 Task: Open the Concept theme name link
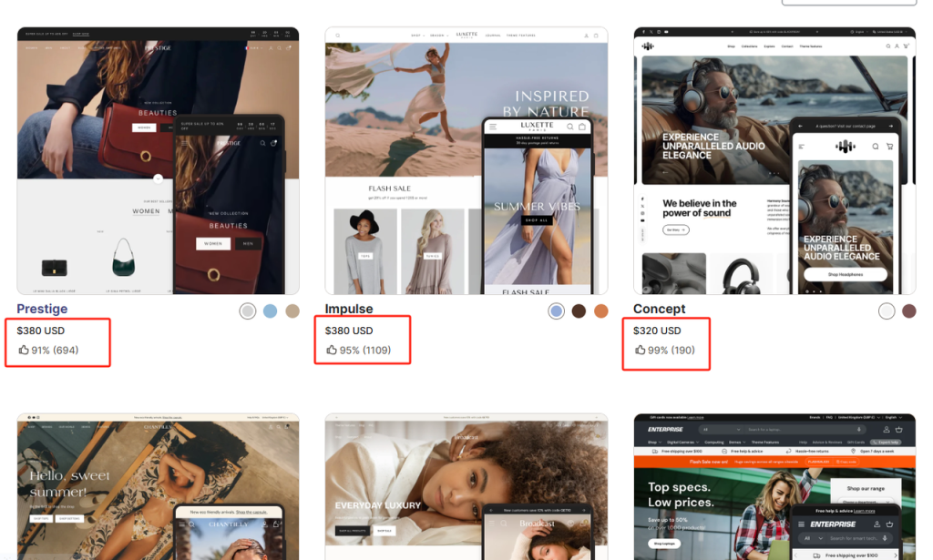click(x=660, y=309)
